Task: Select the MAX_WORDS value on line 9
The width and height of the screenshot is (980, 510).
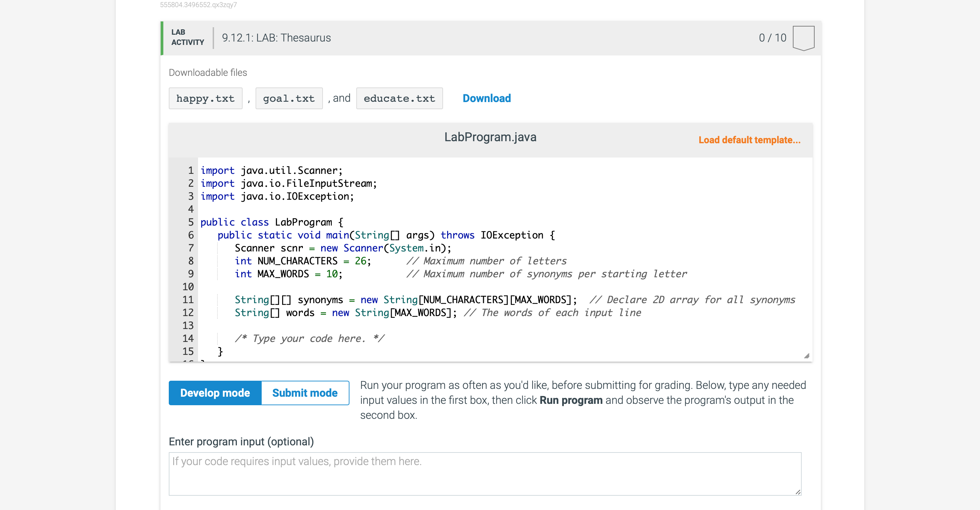Action: 331,274
